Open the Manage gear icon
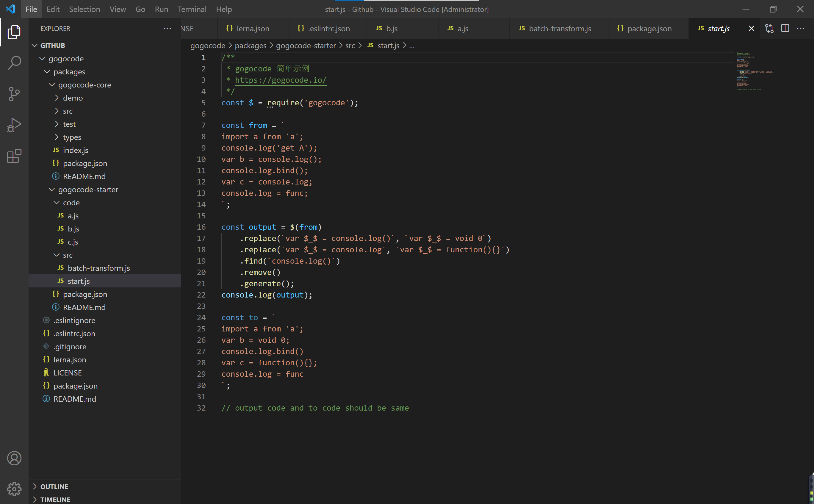814x504 pixels. click(14, 489)
